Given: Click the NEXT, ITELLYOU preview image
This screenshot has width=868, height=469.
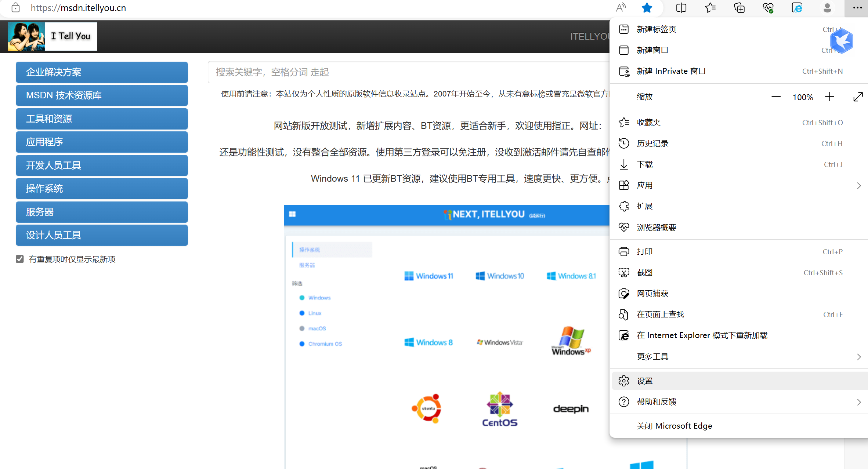Looking at the screenshot, I should [x=446, y=337].
